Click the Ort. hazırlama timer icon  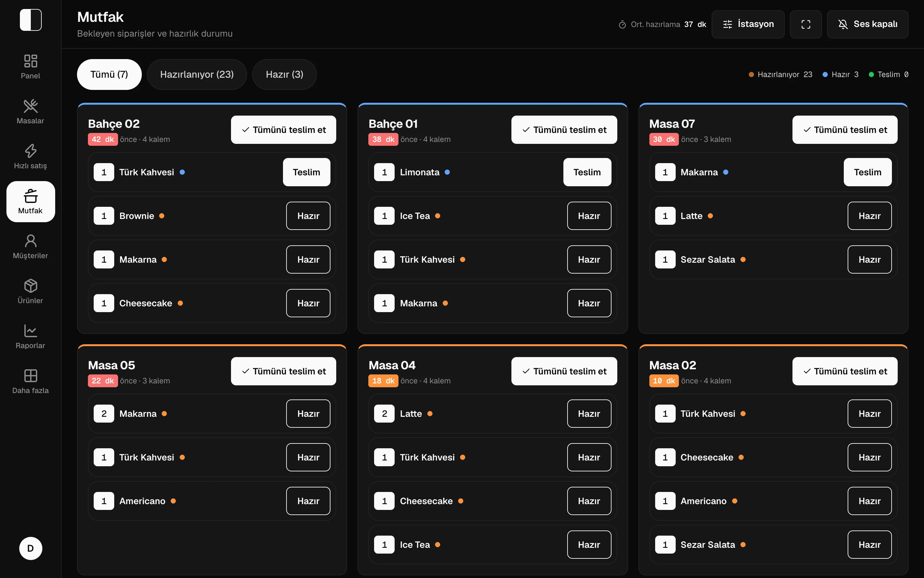[622, 24]
